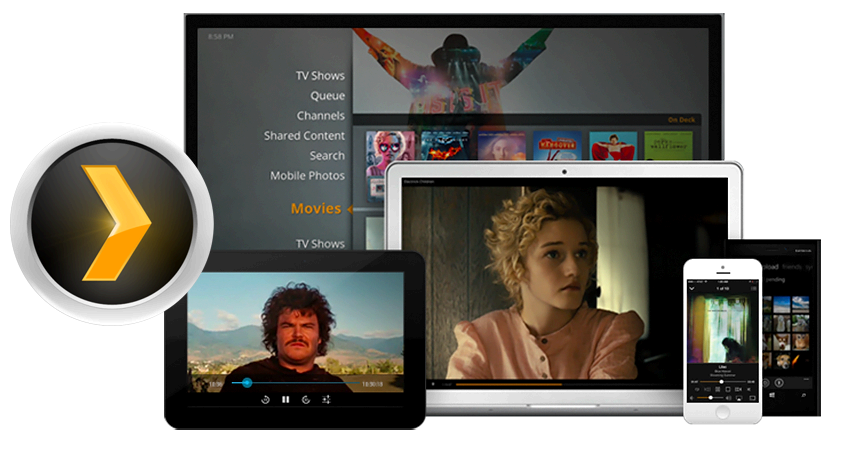Open the beach photo thumbnail on Windows phone

pos(782,304)
